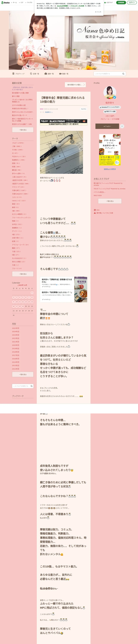Click the magnifier icon in header search
The image size is (138, 644).
point(123,74)
